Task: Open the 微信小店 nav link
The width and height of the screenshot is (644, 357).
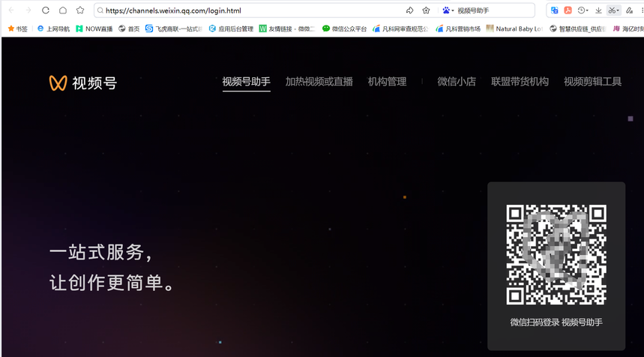Action: (457, 82)
